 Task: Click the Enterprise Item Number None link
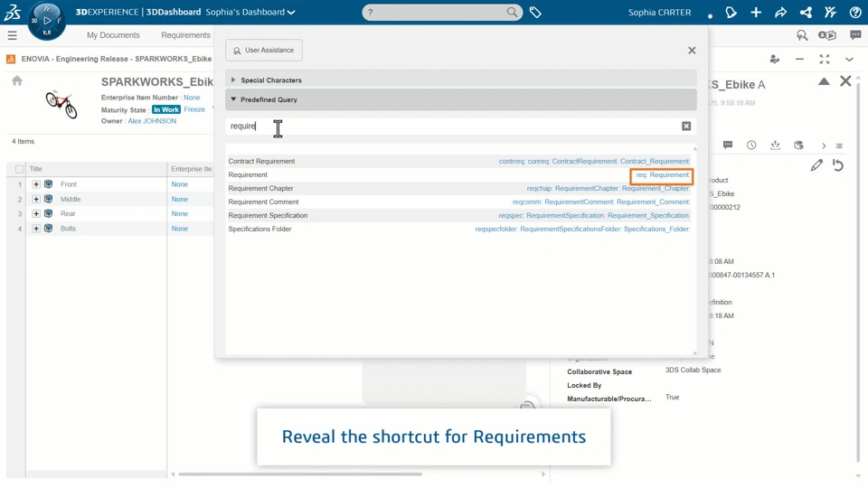tap(192, 98)
